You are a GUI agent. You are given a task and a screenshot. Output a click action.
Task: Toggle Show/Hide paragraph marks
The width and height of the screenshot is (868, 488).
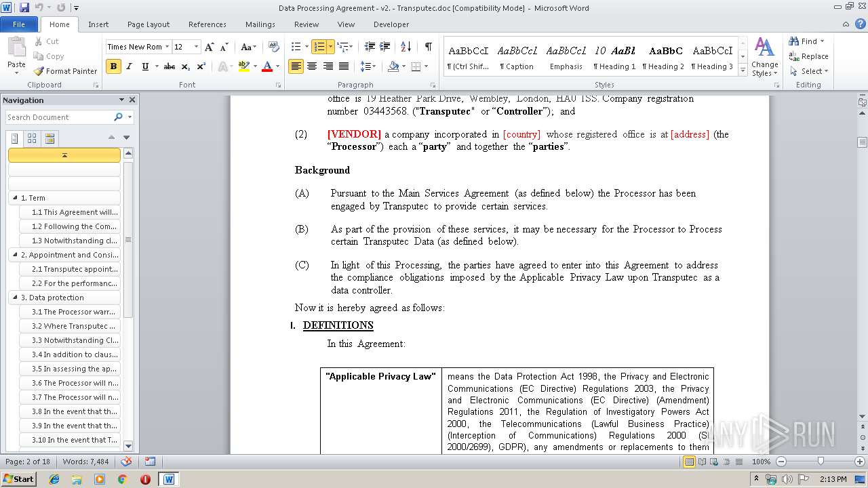428,47
